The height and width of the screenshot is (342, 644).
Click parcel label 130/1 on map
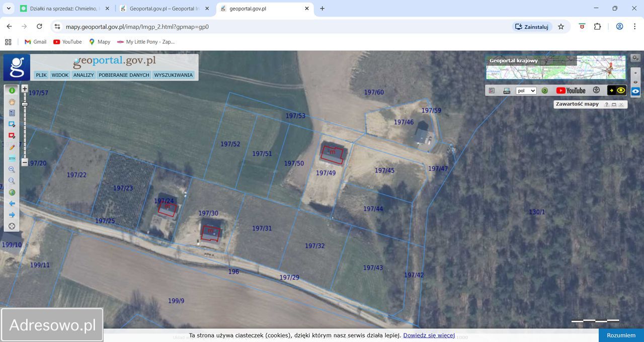click(x=537, y=212)
